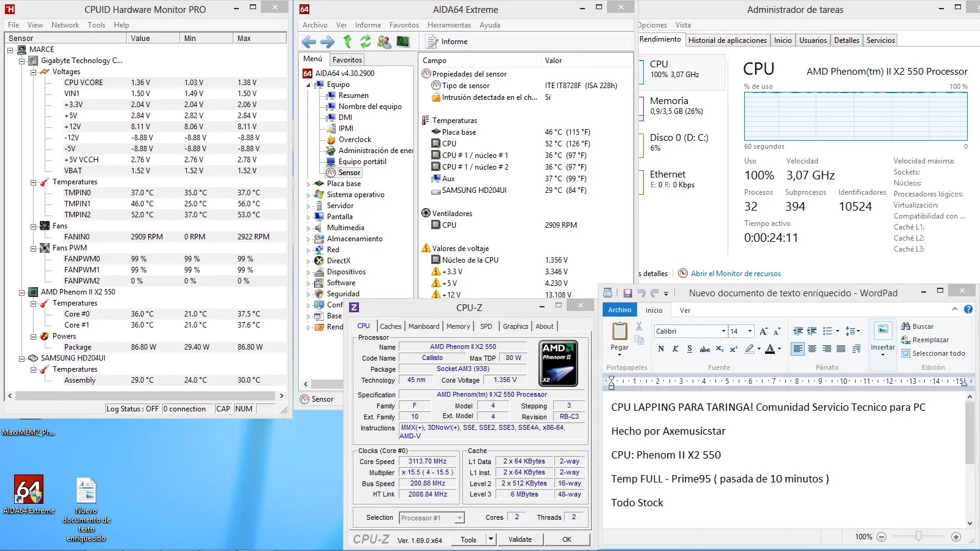Viewport: 980px width, 551px height.
Task: Click the AIDA64 green up arrow icon
Action: coord(347,42)
